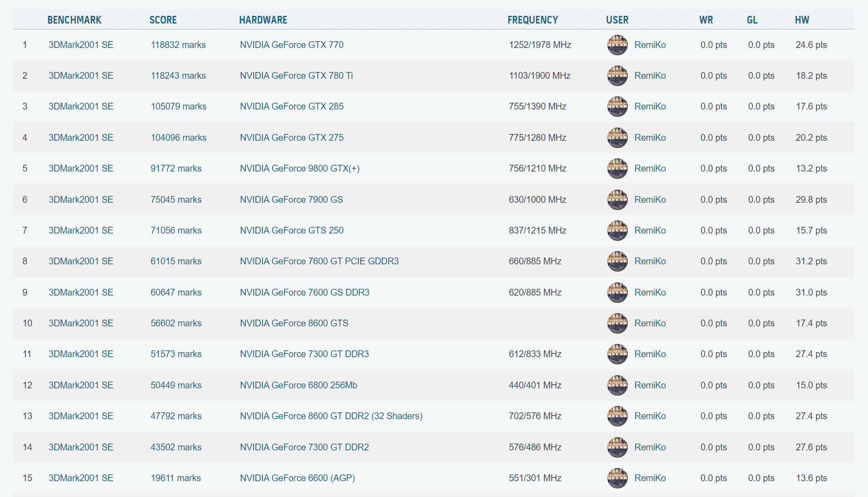Click the SCORE column header

163,20
